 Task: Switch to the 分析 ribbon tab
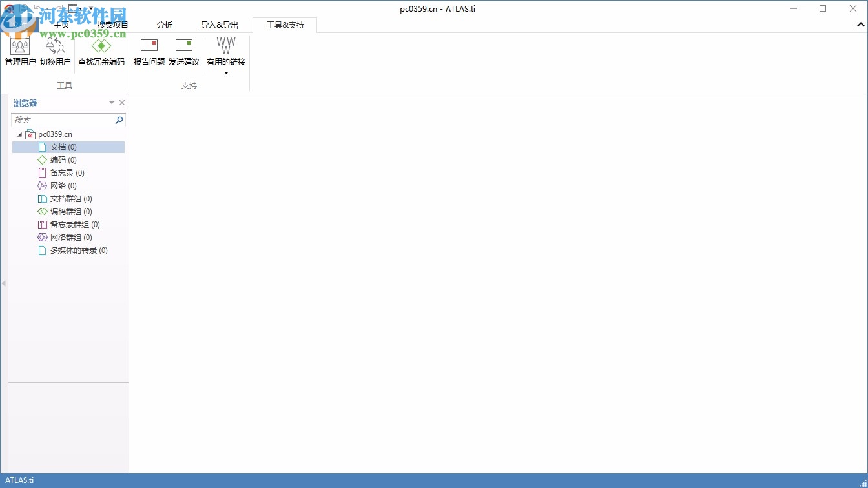click(x=165, y=25)
